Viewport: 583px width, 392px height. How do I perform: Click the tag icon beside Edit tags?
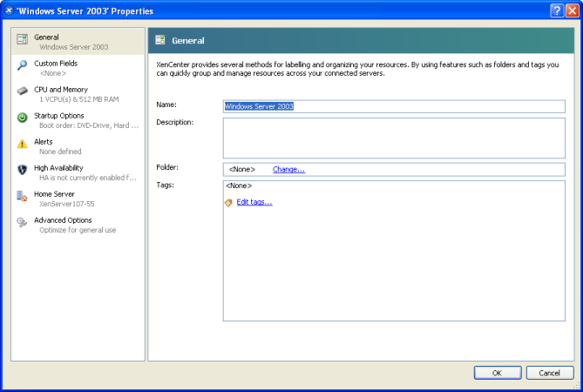pyautogui.click(x=228, y=202)
